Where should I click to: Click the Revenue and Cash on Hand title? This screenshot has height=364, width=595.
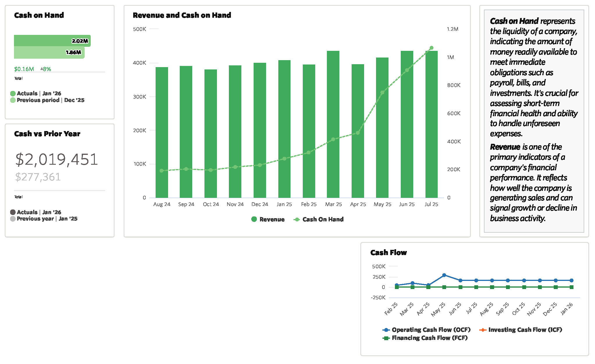click(182, 15)
